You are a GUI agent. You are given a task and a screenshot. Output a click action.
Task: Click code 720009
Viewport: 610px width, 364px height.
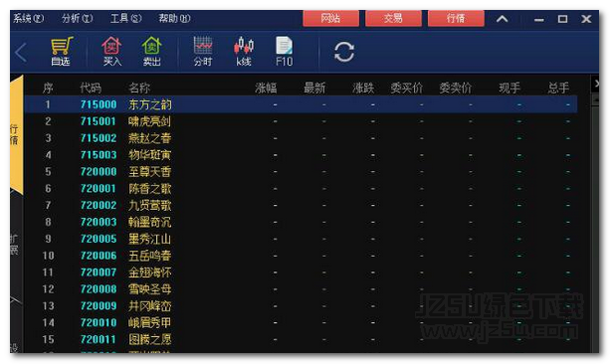(99, 306)
